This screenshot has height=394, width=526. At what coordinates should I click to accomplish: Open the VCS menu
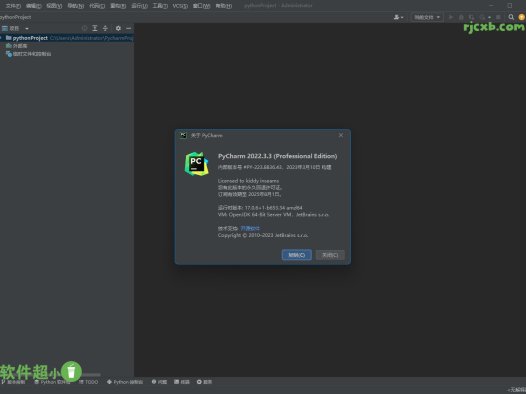click(x=180, y=6)
